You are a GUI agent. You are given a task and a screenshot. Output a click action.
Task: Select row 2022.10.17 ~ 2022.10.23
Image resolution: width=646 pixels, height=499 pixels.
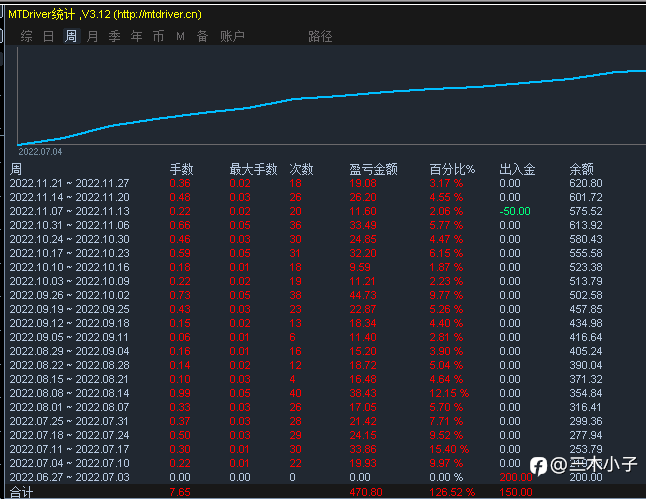pos(306,253)
